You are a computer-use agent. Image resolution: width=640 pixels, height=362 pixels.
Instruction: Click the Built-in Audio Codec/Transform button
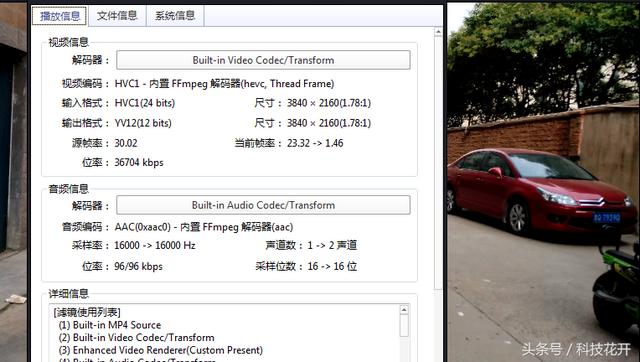[x=263, y=205]
